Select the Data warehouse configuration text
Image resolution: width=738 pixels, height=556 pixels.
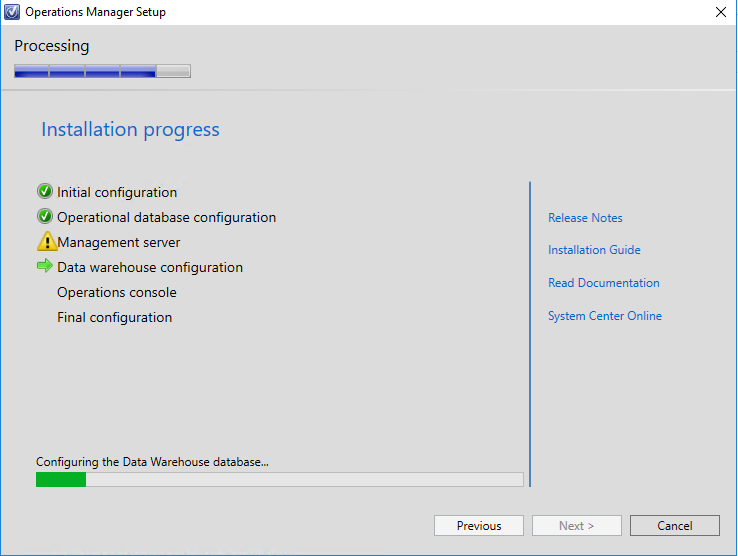tap(150, 267)
